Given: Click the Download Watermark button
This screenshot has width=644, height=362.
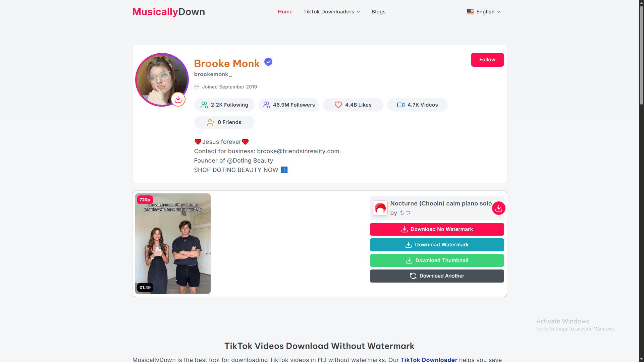Looking at the screenshot, I should tap(437, 245).
